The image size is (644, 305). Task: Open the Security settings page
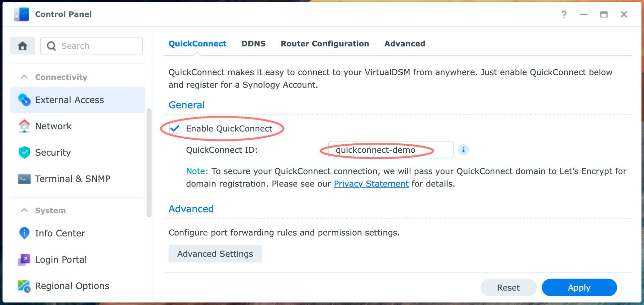coord(53,152)
